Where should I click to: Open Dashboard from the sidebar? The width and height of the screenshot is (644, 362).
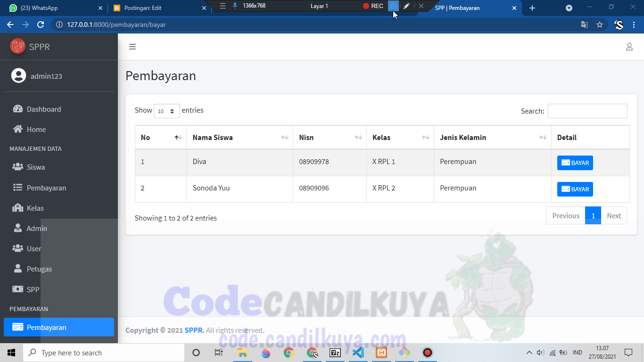[59, 109]
